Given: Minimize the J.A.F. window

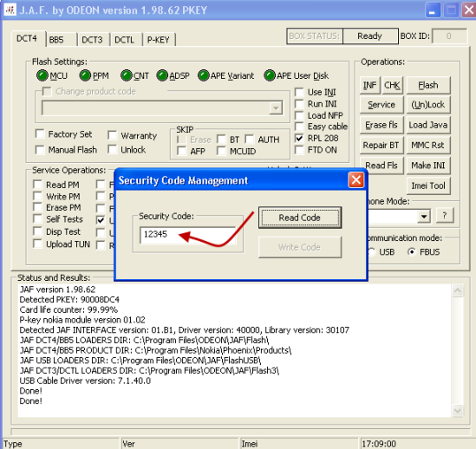Looking at the screenshot, I should pyautogui.click(x=433, y=10).
